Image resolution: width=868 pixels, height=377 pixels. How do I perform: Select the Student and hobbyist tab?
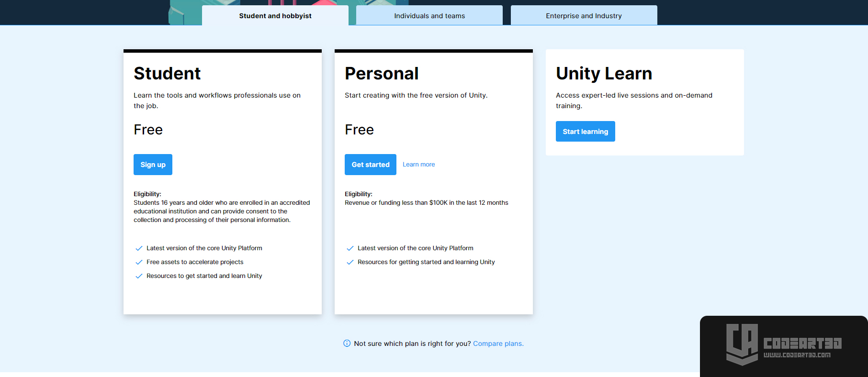click(x=275, y=15)
